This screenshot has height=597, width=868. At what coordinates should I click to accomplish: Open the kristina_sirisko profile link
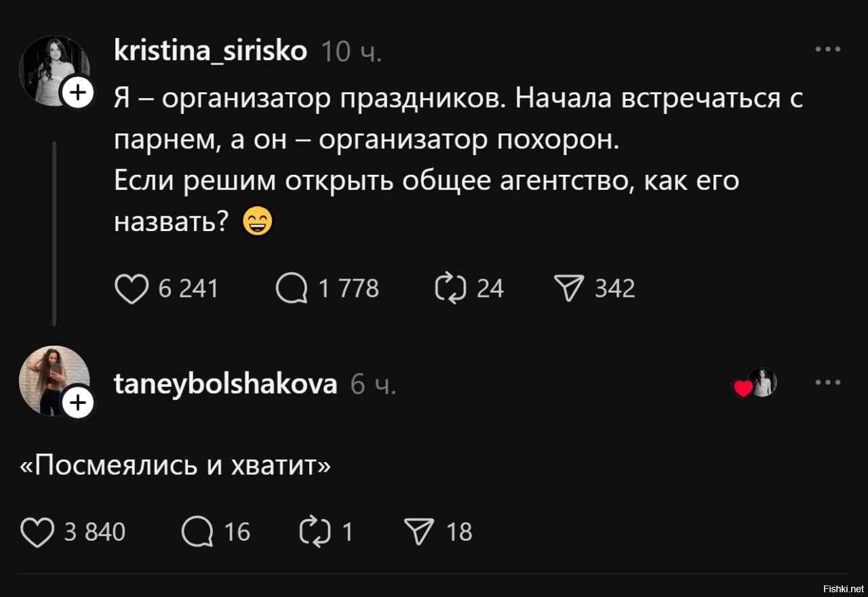coord(210,51)
